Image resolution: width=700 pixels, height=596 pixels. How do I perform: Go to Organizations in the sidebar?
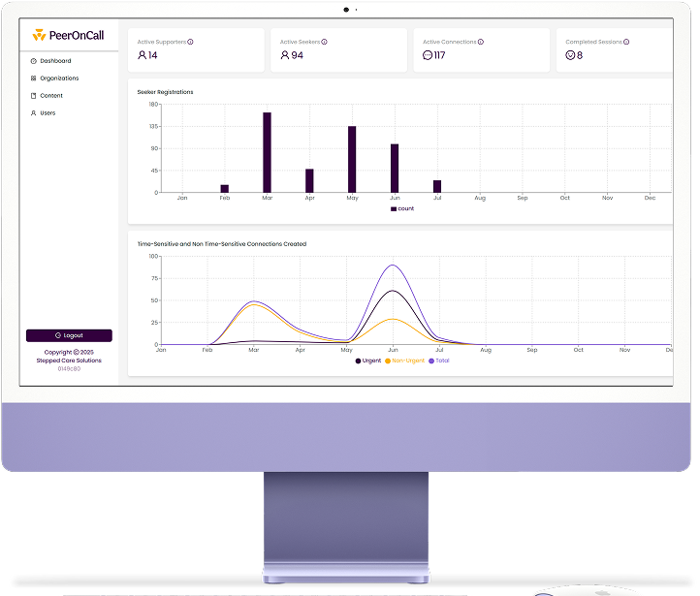tap(58, 78)
